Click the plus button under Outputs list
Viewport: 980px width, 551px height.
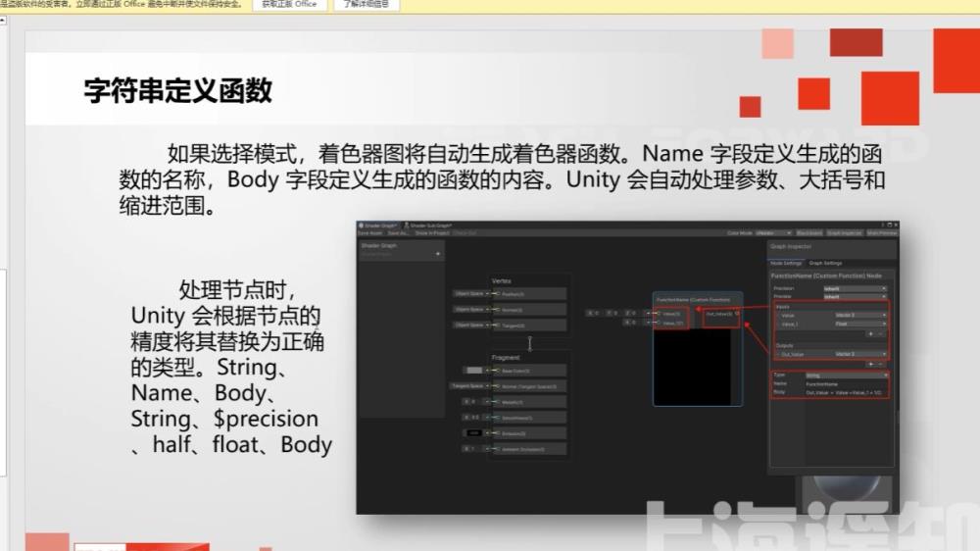870,364
